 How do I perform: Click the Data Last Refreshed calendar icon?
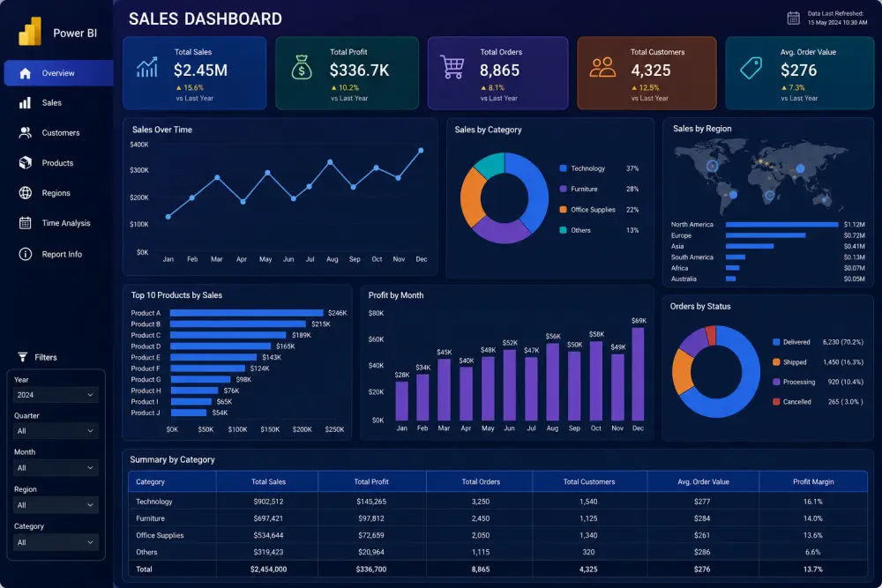[x=793, y=18]
